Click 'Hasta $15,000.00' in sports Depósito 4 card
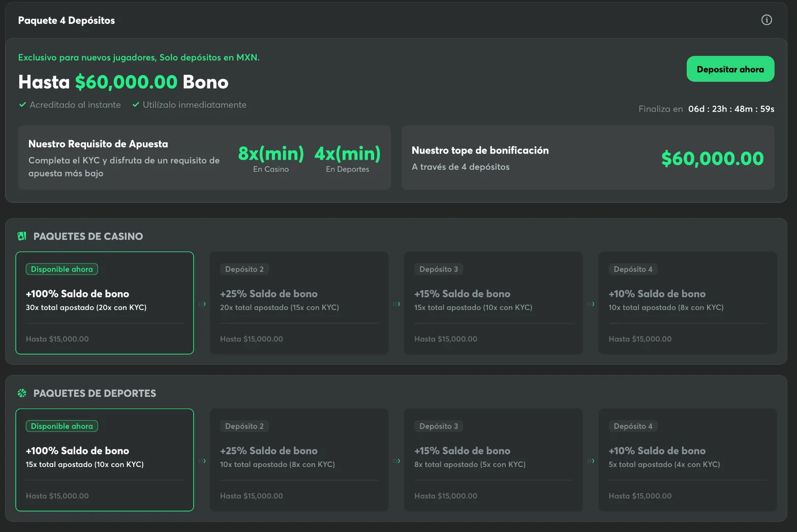Viewport: 797px width, 532px height. [x=640, y=496]
